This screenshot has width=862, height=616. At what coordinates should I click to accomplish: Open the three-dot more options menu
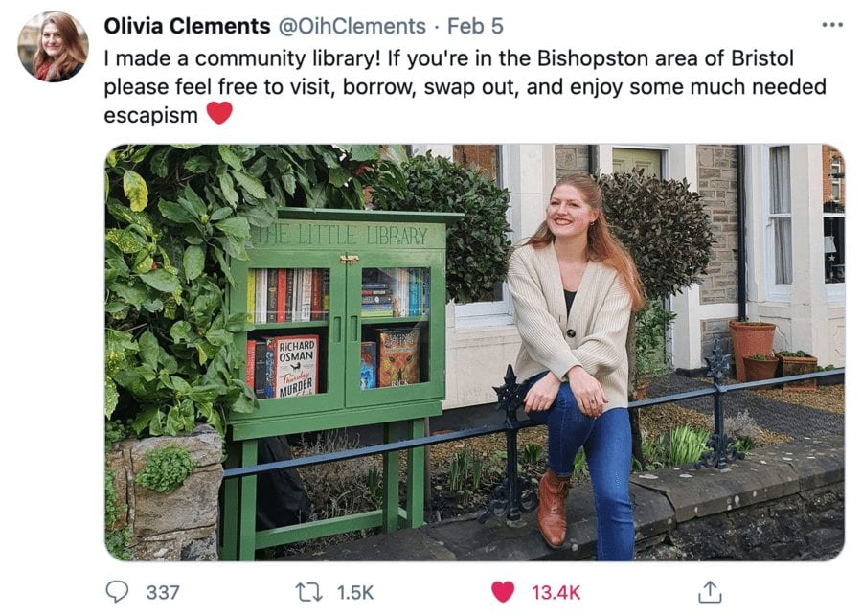pyautogui.click(x=831, y=25)
